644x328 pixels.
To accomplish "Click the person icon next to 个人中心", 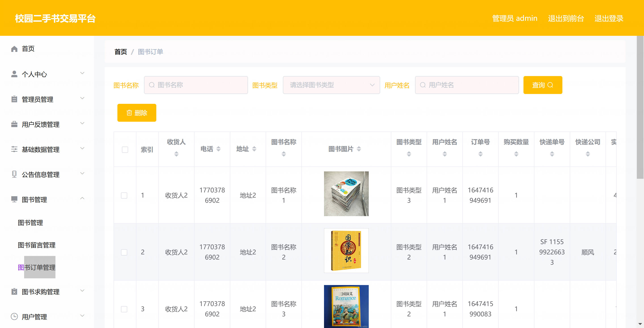I will click(14, 74).
